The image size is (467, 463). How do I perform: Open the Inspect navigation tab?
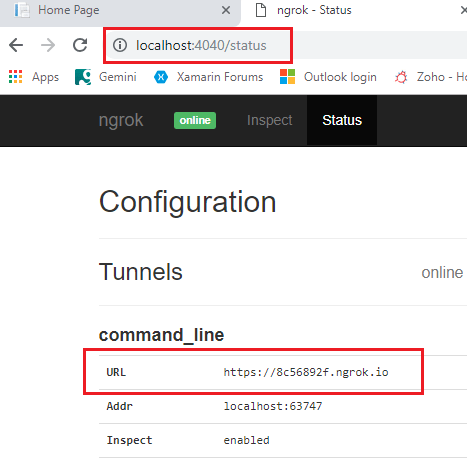(x=269, y=120)
